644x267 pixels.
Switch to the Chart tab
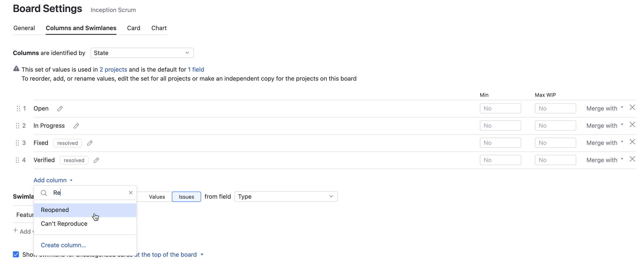pos(159,28)
